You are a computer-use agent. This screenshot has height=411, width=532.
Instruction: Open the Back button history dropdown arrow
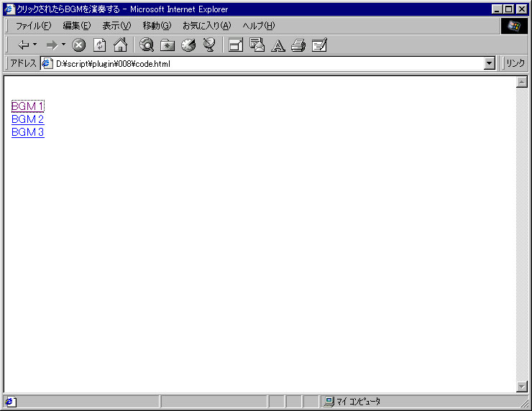coord(35,45)
